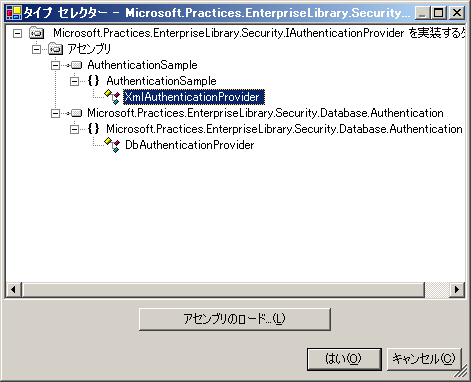Collapse the Security.Database.Authentication assembly node
471x382 pixels.
coord(55,113)
